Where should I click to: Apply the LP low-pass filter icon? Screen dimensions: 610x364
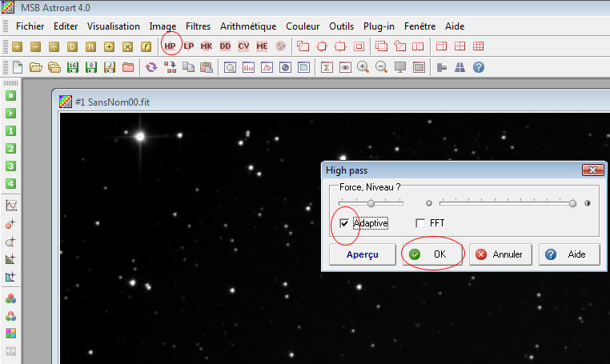point(189,46)
